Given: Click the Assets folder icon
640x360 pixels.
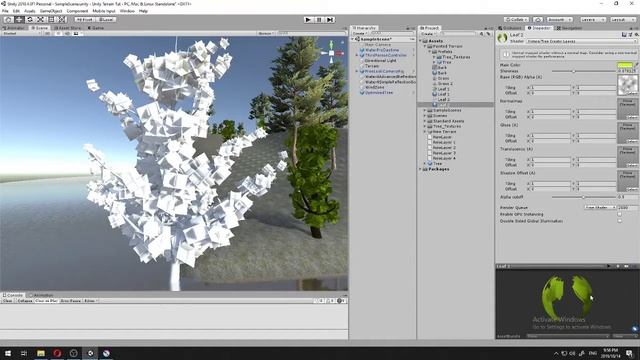Looking at the screenshot, I should (425, 41).
